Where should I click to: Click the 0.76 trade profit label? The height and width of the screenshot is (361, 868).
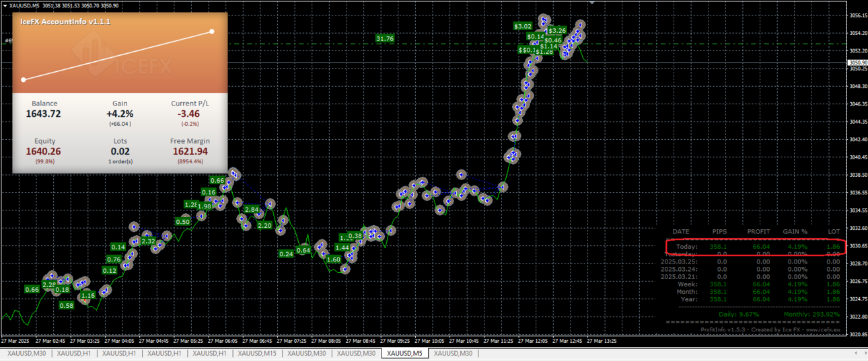pyautogui.click(x=114, y=259)
